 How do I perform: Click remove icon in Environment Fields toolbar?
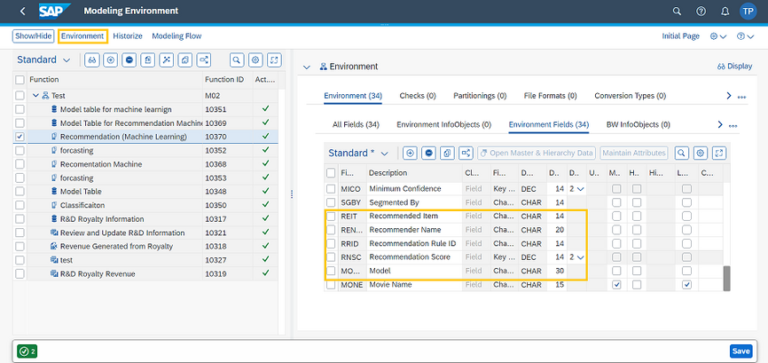[429, 153]
